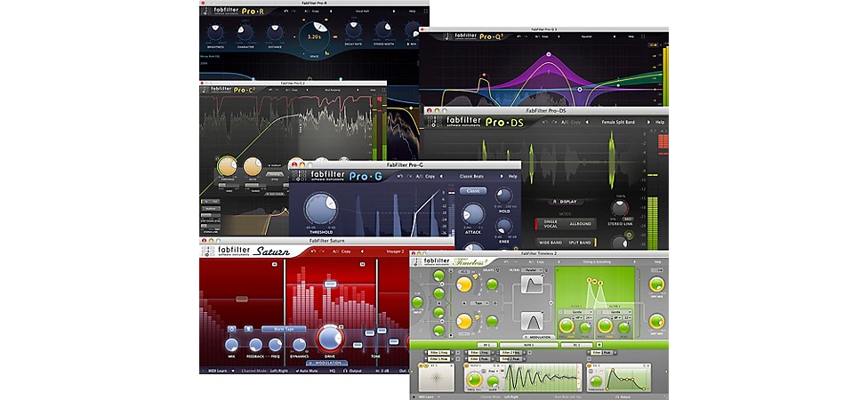Open the Vocal Hall preset menu in Pro-R

pos(362,11)
